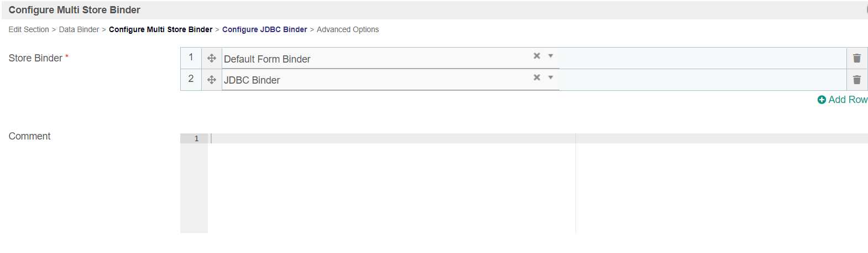The height and width of the screenshot is (253, 868).
Task: Click row number 2 in Store Binder grid
Action: click(191, 79)
